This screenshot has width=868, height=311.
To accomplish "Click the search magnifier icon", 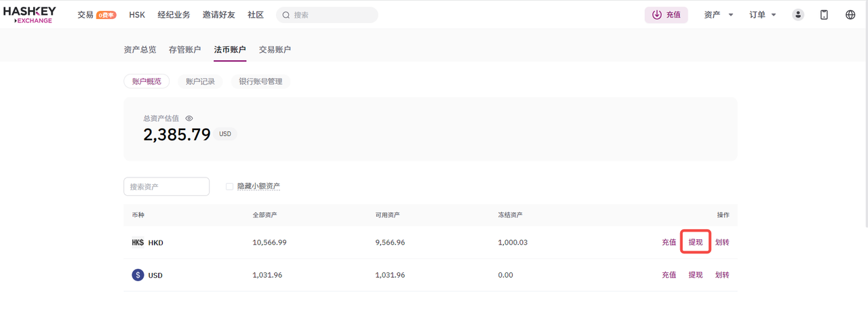I will tap(286, 15).
